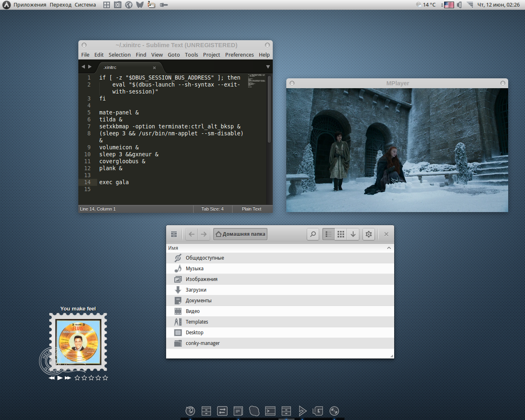This screenshot has height=420, width=525.
Task: Open the Firefox dock icon
Action: point(190,411)
